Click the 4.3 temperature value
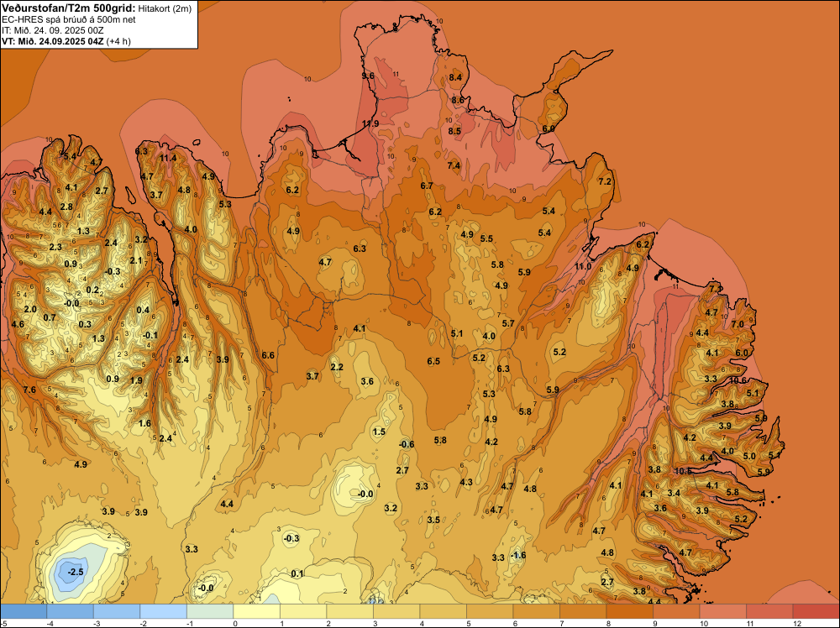 pyautogui.click(x=466, y=483)
